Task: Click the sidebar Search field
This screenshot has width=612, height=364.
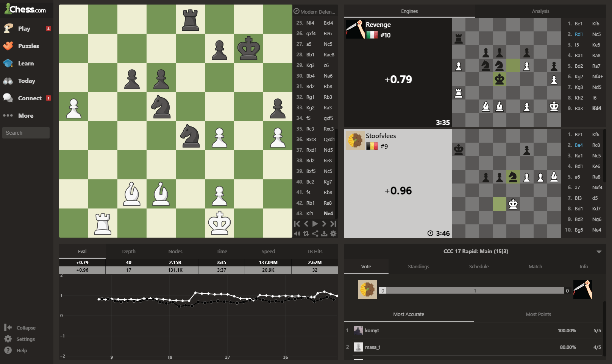Action: (x=26, y=133)
